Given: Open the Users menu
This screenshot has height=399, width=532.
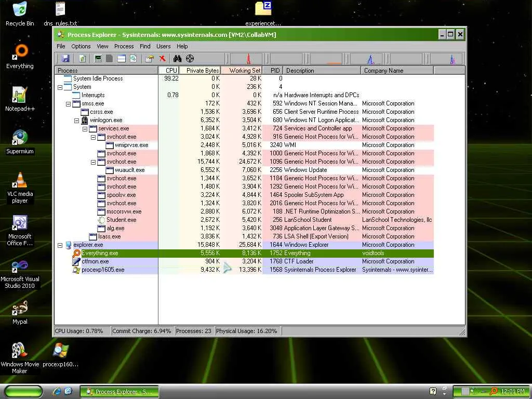Looking at the screenshot, I should pyautogui.click(x=163, y=46).
